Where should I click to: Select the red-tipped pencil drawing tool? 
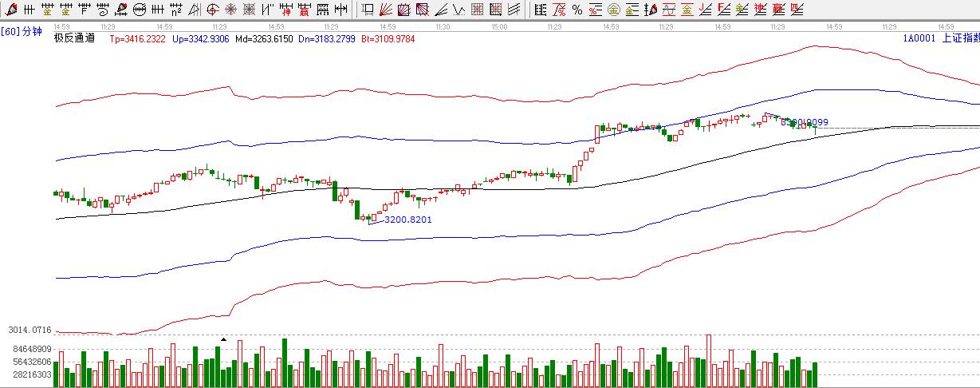pos(10,9)
